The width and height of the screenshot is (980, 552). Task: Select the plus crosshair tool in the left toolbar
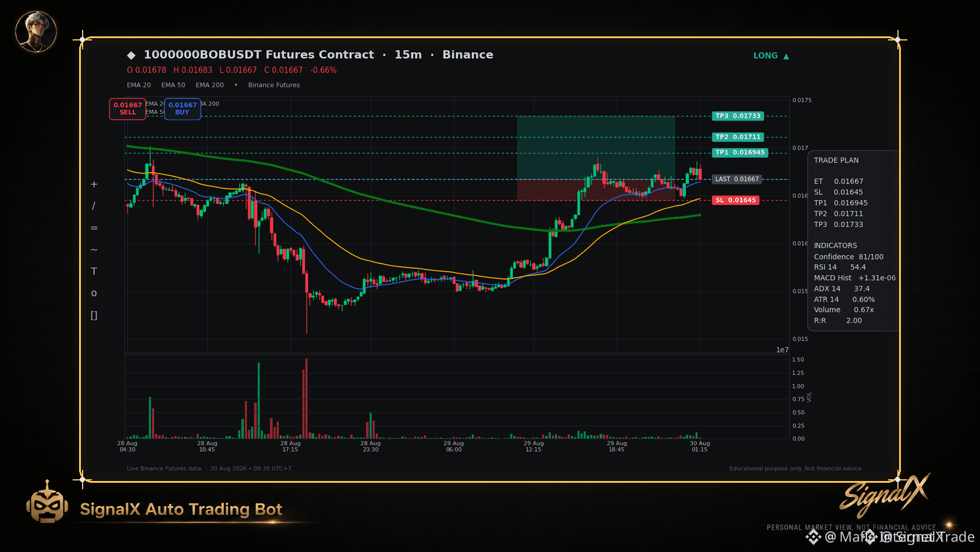[x=94, y=184]
